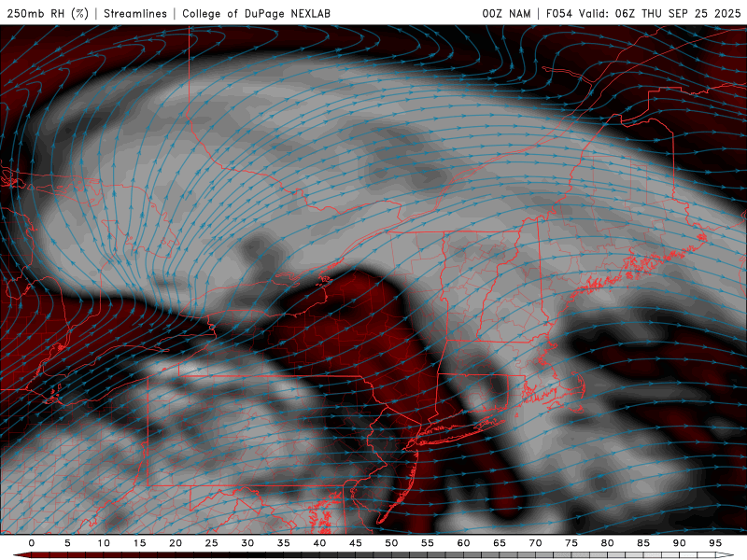Click the '0' colorbar tick label
The height and width of the screenshot is (560, 747).
[x=32, y=543]
